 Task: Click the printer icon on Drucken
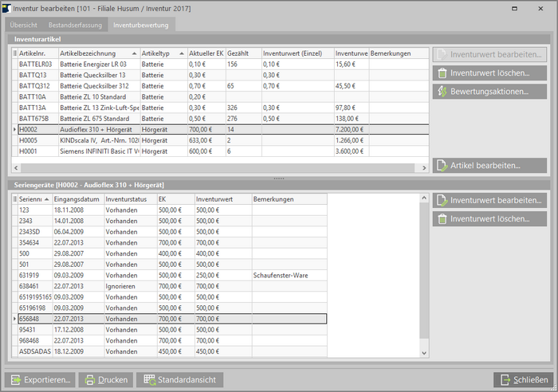[92, 380]
